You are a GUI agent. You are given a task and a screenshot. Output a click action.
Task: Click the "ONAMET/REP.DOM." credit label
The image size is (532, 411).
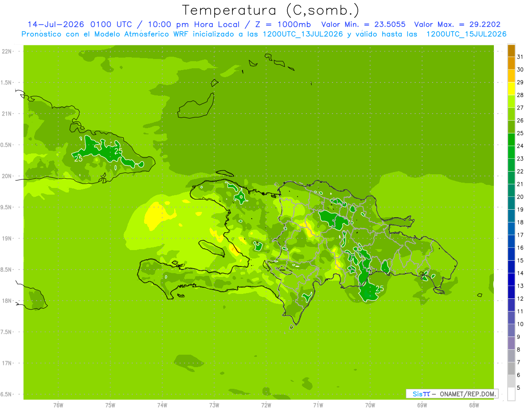[468, 394]
